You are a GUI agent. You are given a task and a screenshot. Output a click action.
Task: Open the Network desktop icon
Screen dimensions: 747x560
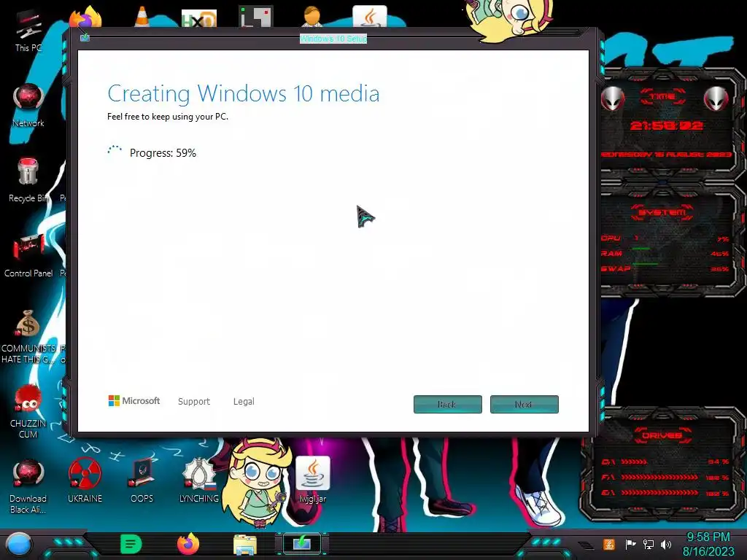28,106
